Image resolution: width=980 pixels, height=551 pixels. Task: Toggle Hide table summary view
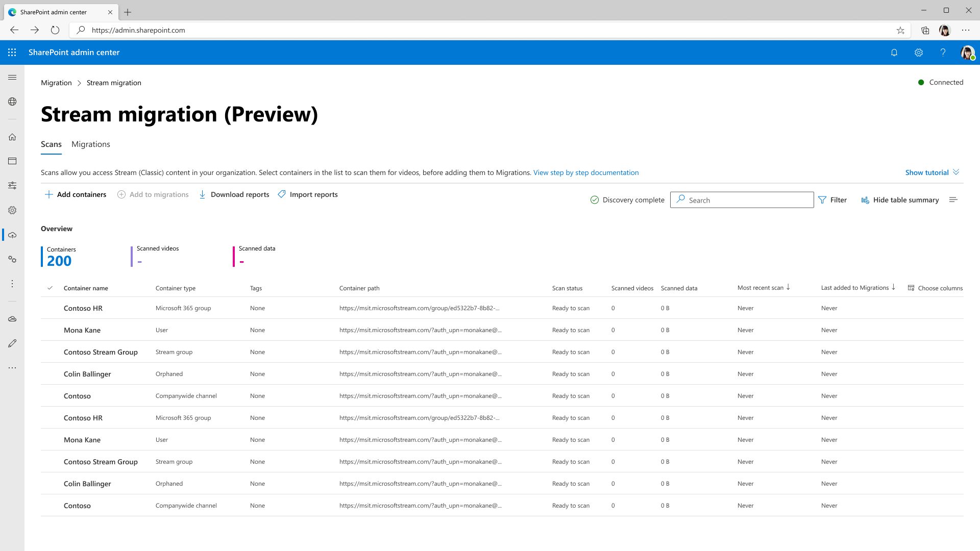click(x=900, y=200)
